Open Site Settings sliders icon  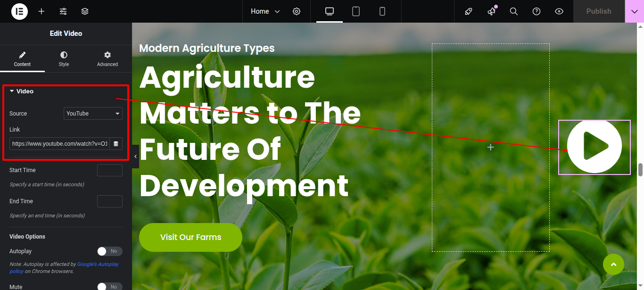point(63,11)
